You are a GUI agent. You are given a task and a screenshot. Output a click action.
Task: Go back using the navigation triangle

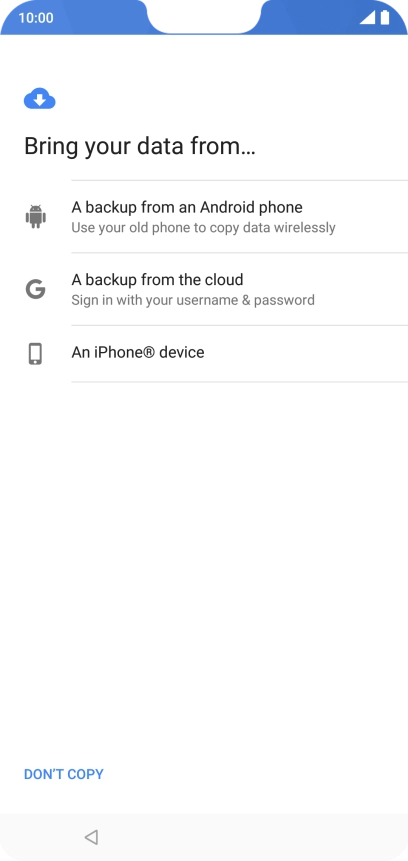[91, 837]
